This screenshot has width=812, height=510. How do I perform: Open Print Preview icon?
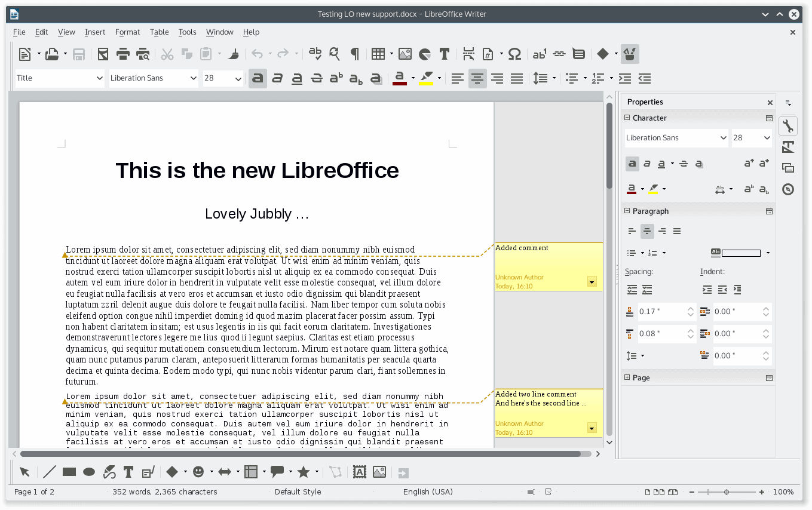coord(143,54)
